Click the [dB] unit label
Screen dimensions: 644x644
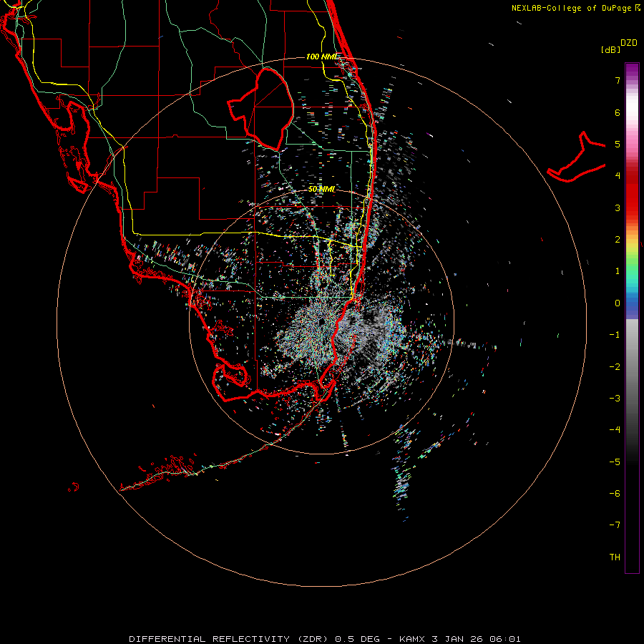click(x=610, y=49)
